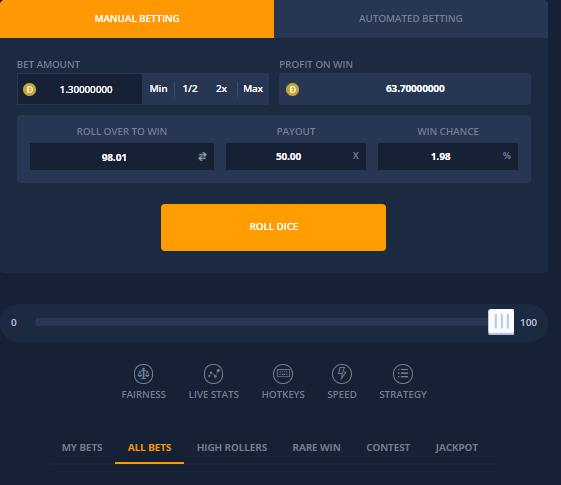Viewport: 561px width, 485px height.
Task: Double the bet with 2x button
Action: pyautogui.click(x=221, y=89)
